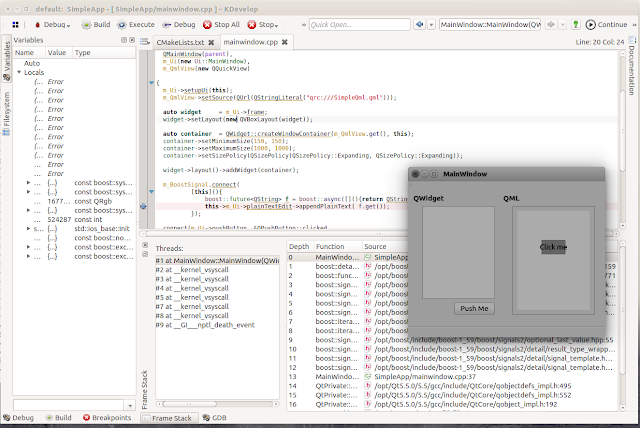
Task: Open the GDB tool view
Action: [x=215, y=418]
